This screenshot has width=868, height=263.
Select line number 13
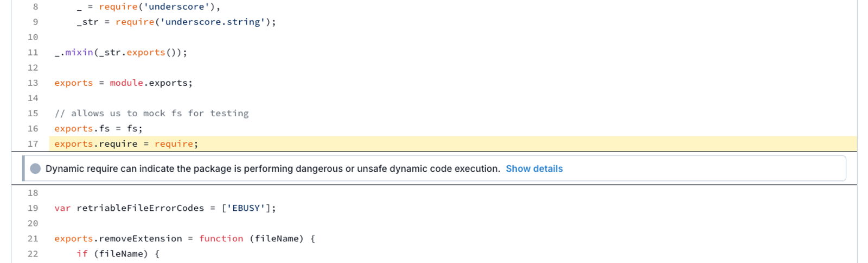(x=33, y=83)
